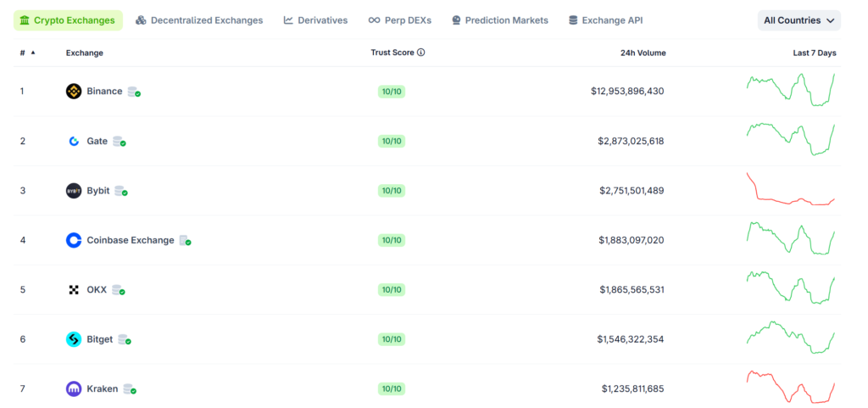
Task: Open the Coinbase Exchange name link
Action: (130, 240)
